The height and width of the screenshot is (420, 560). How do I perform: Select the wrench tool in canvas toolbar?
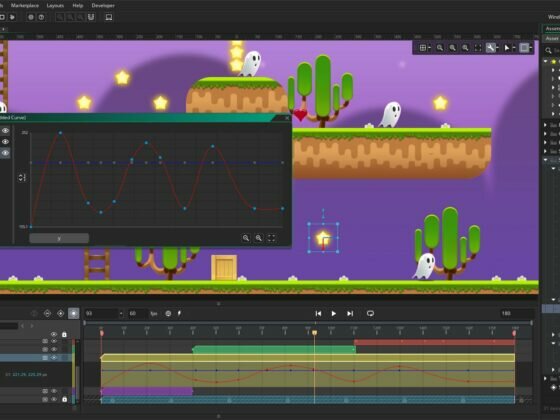coord(490,48)
